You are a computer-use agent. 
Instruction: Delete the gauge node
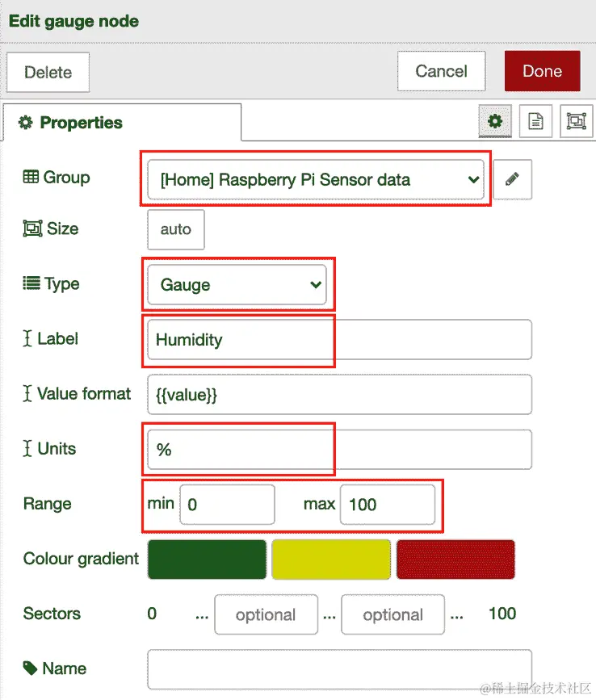(x=48, y=73)
